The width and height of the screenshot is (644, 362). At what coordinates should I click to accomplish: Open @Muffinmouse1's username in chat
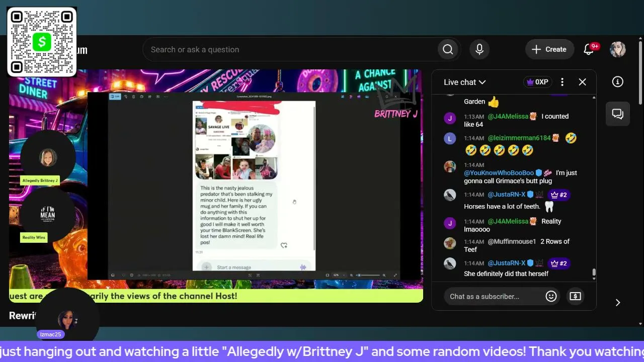[x=512, y=241]
